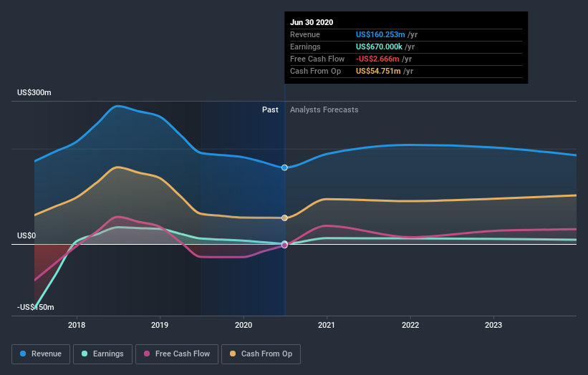Toggle the Free Cash Flow legend button
Image resolution: width=588 pixels, height=375 pixels.
coord(177,354)
